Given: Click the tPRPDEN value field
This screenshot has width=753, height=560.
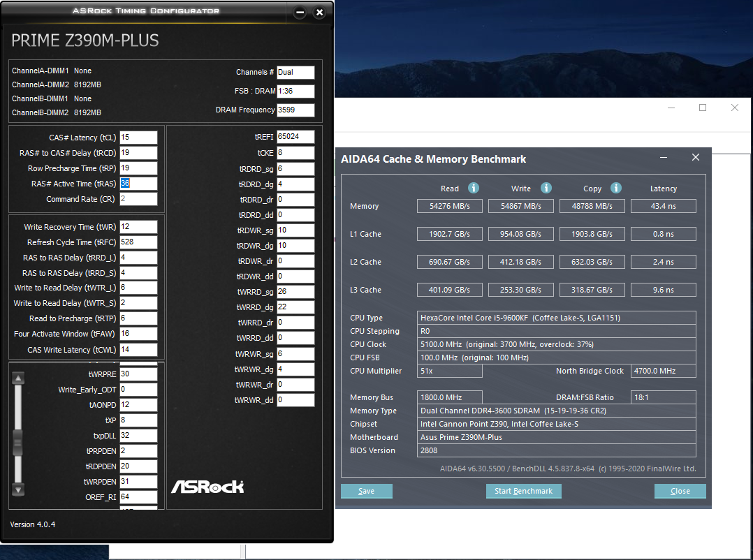Looking at the screenshot, I should click(138, 450).
